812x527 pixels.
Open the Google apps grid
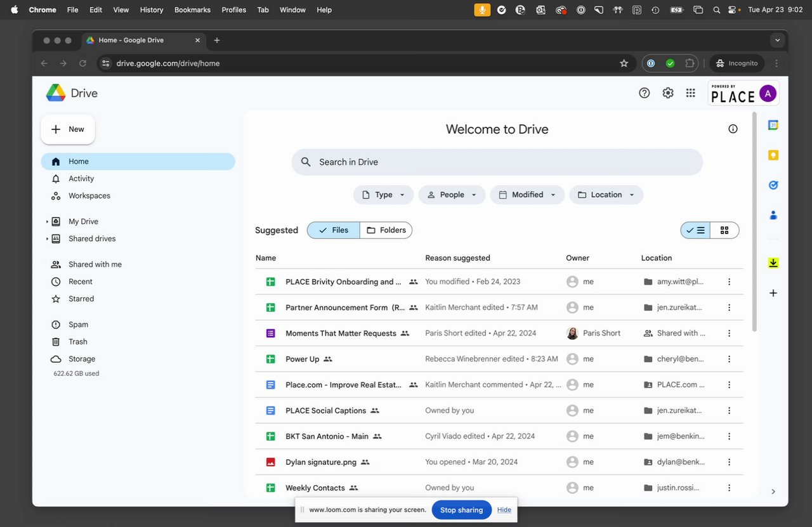pos(691,93)
